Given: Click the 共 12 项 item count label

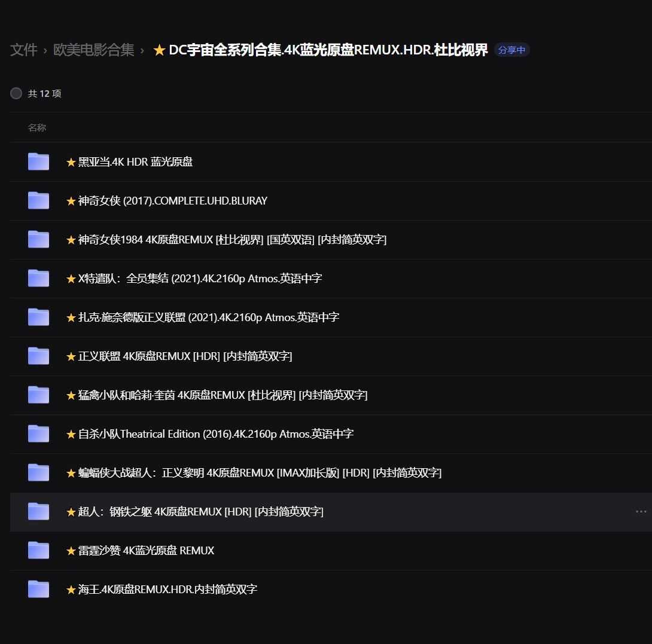Looking at the screenshot, I should point(44,93).
